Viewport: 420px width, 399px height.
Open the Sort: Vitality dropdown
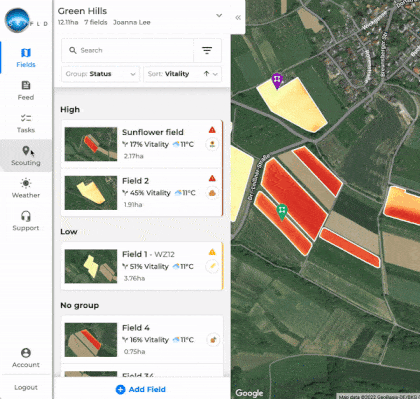[182, 74]
